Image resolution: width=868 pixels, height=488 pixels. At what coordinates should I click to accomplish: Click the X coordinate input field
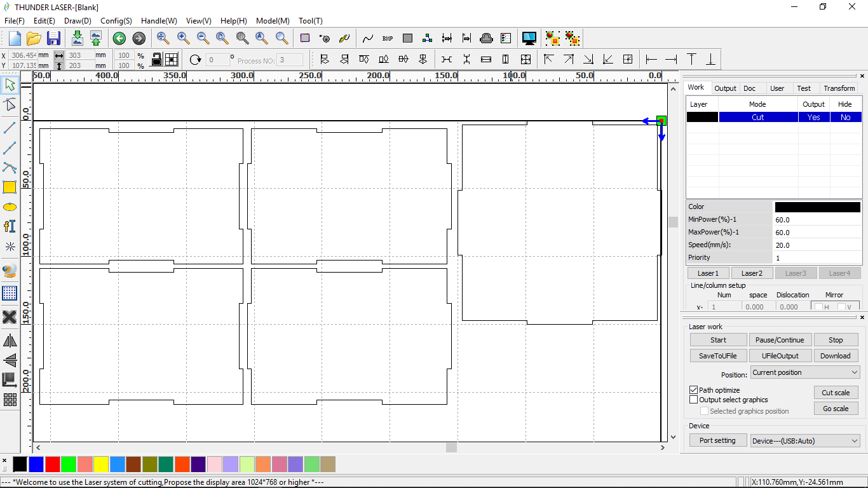24,55
